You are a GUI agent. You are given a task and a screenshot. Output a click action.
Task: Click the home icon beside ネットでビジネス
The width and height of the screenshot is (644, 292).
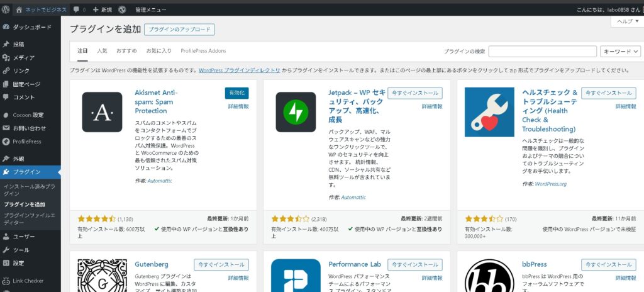pos(19,9)
